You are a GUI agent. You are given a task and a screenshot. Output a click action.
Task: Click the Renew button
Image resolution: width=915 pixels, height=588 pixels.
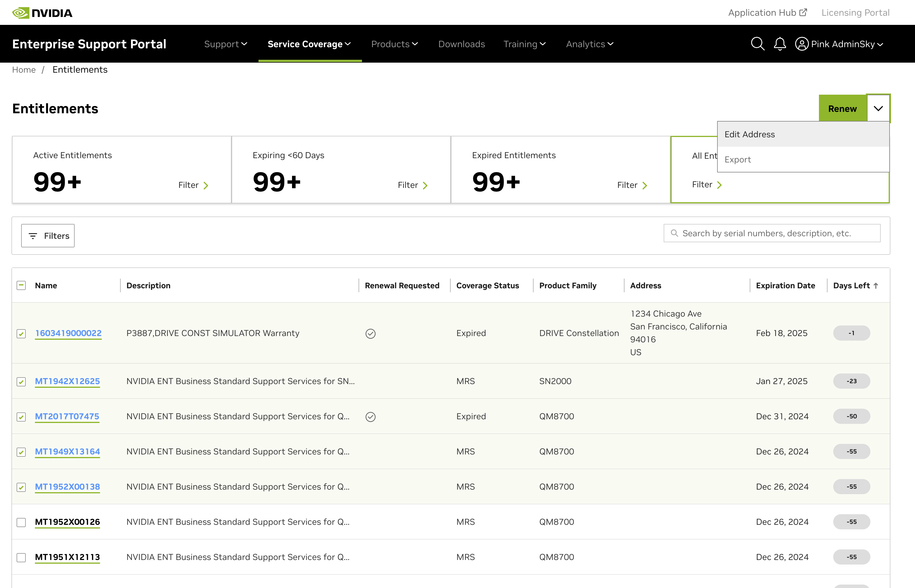click(x=842, y=108)
